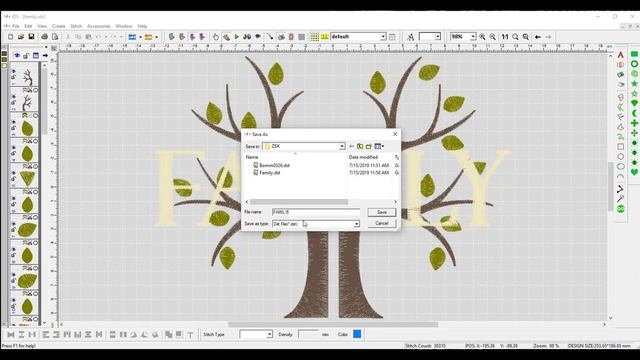Open the default hoop dropdown
This screenshot has height=360, width=640.
click(x=383, y=37)
